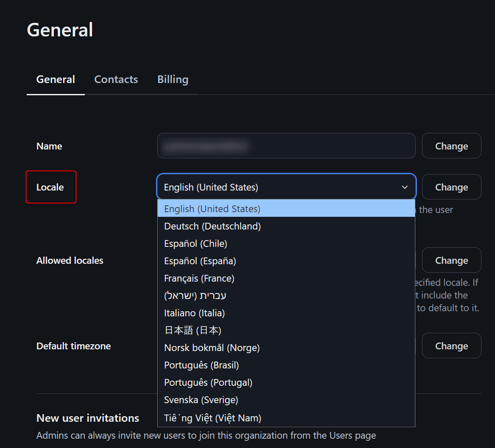Select Deutsch (Deutschland) from locale list
The image size is (495, 448).
pyautogui.click(x=212, y=226)
